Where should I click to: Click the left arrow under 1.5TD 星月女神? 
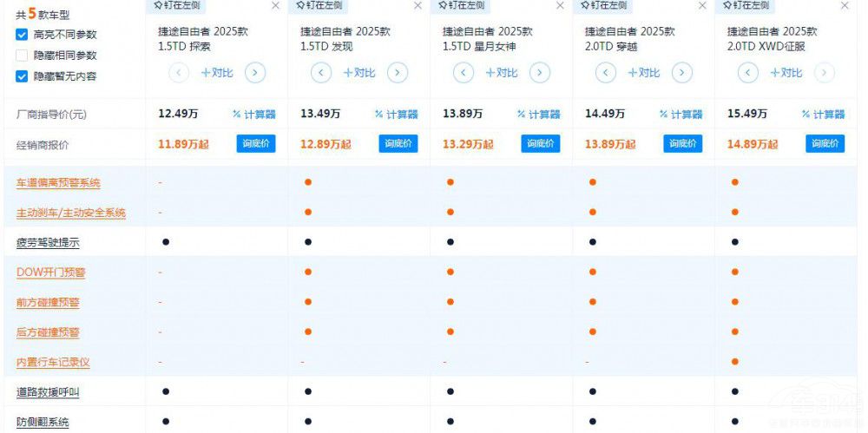(464, 73)
